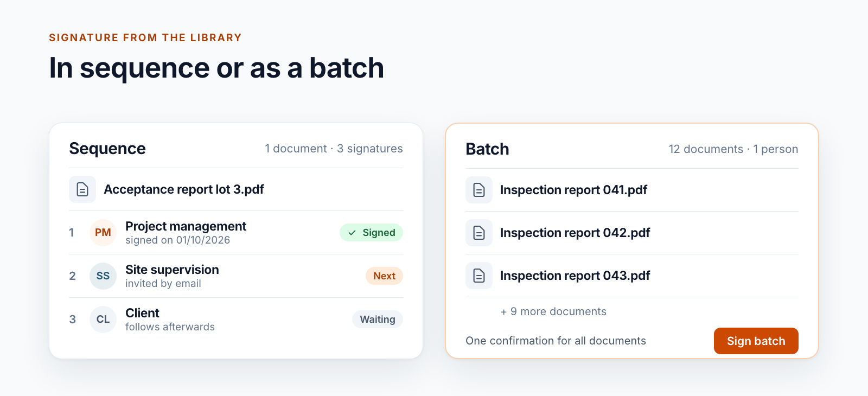Click the PM avatar for Project management
This screenshot has height=396, width=868.
click(x=103, y=233)
